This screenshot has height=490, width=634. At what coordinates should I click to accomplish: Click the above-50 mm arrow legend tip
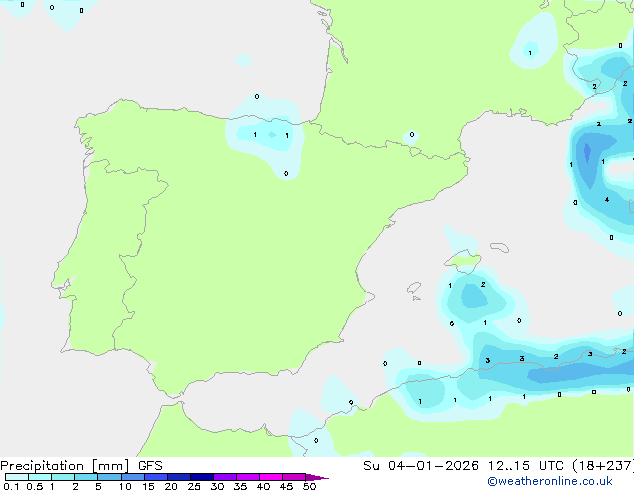[317, 477]
